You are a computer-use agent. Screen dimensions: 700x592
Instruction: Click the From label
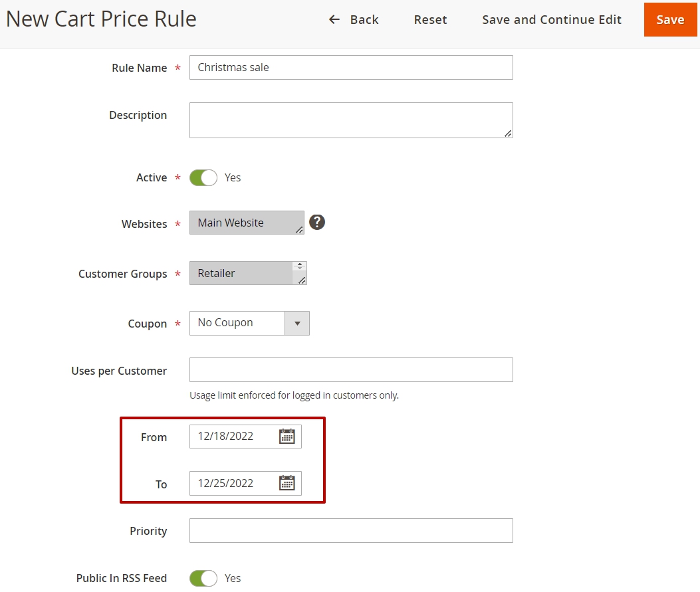pyautogui.click(x=154, y=437)
